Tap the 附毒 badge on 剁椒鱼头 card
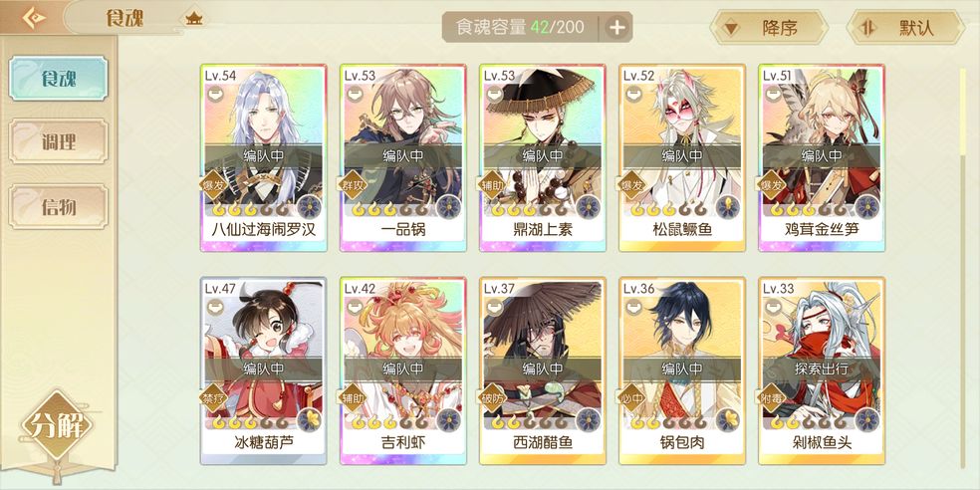Viewport: 980px width, 490px height. tap(773, 398)
